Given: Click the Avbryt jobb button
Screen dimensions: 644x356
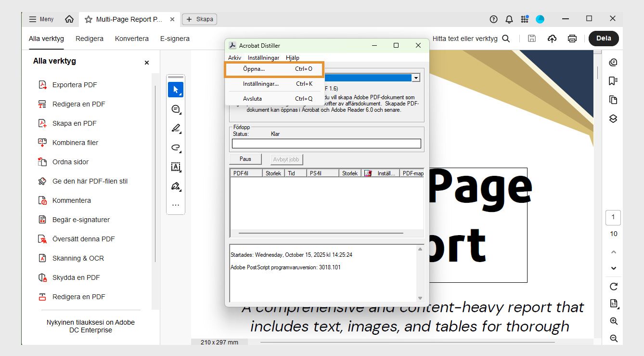Looking at the screenshot, I should click(x=287, y=159).
